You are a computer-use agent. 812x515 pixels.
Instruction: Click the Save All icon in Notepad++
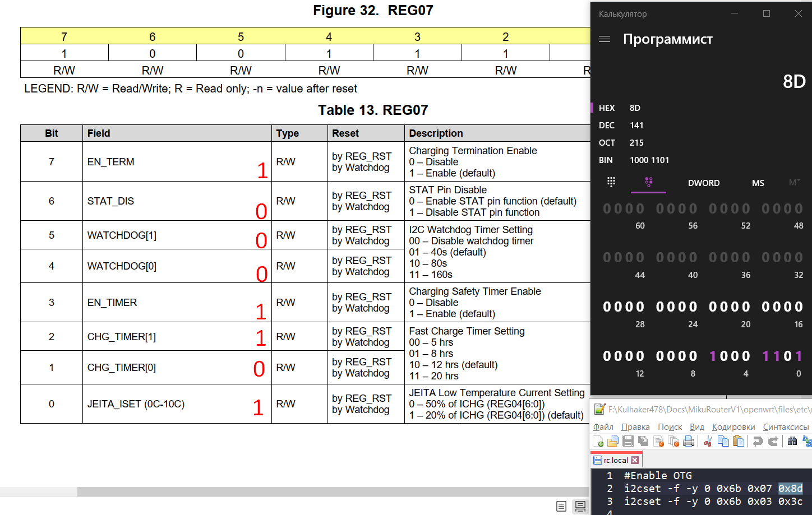[x=643, y=442]
